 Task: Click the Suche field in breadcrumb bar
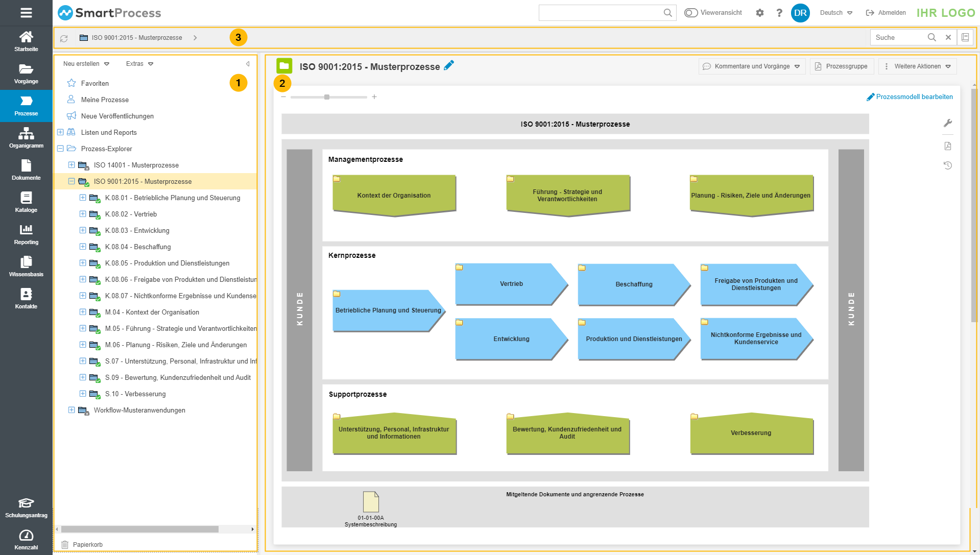click(x=899, y=37)
